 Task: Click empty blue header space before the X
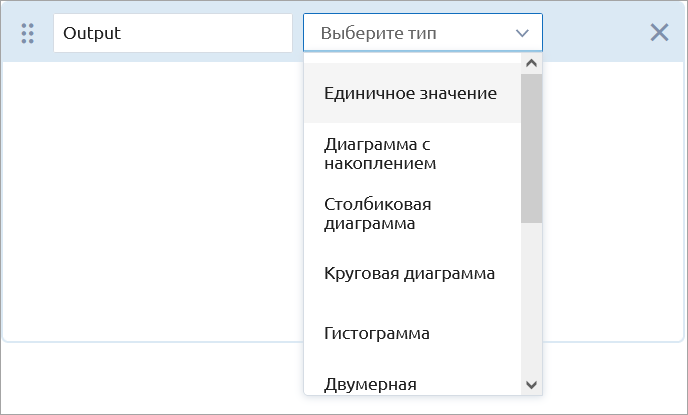[x=595, y=33]
